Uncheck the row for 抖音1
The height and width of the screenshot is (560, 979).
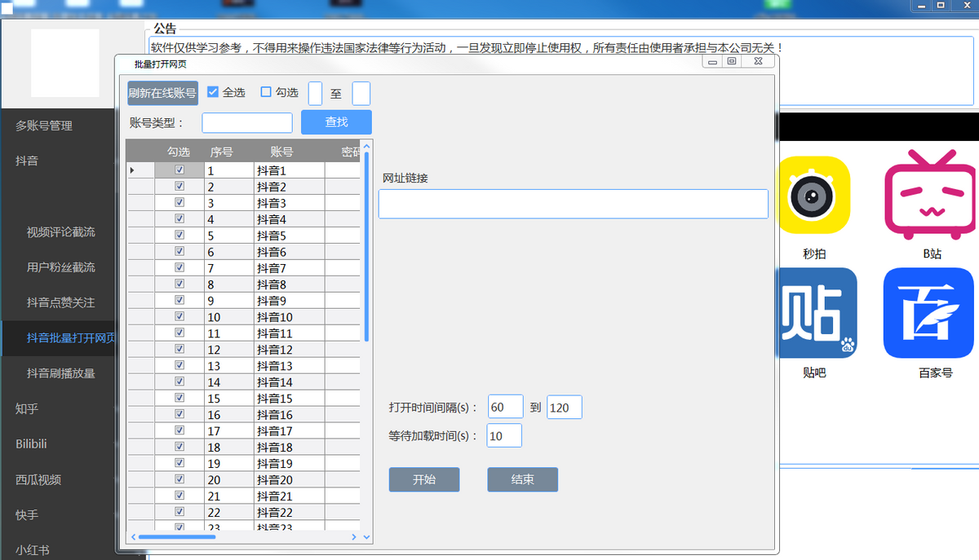pos(179,170)
